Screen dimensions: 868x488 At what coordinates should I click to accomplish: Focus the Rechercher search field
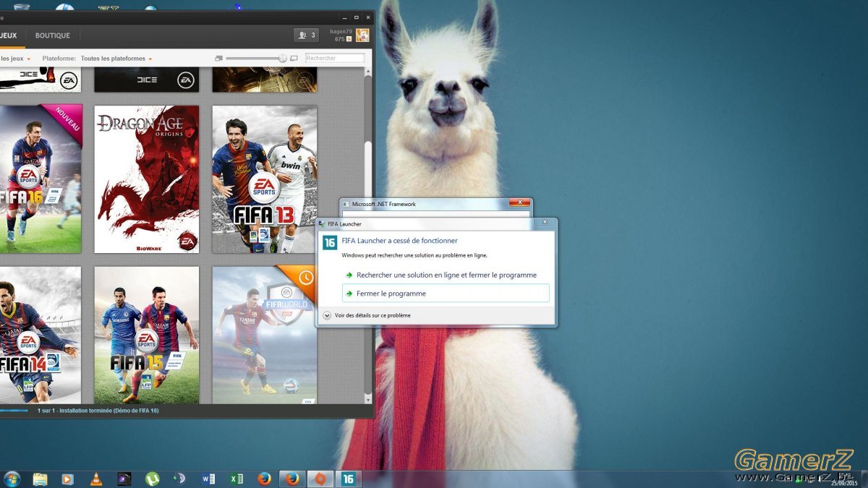point(335,58)
